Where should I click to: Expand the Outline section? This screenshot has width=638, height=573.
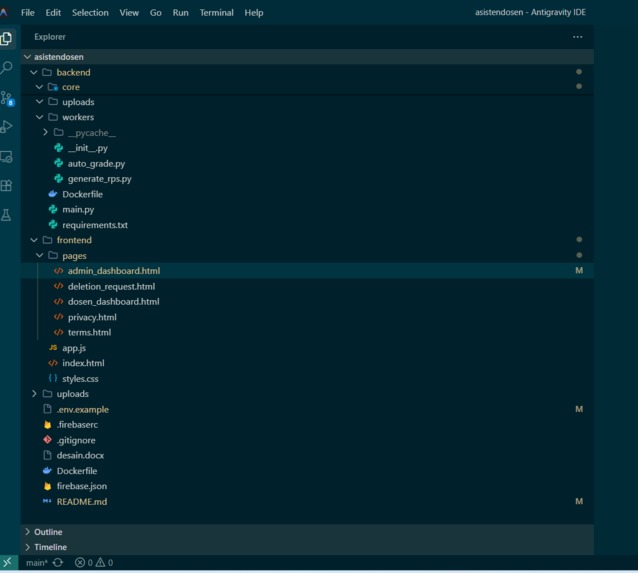click(x=28, y=531)
